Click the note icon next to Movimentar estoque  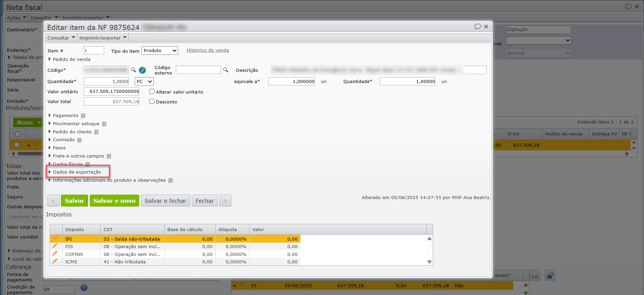[x=104, y=124]
